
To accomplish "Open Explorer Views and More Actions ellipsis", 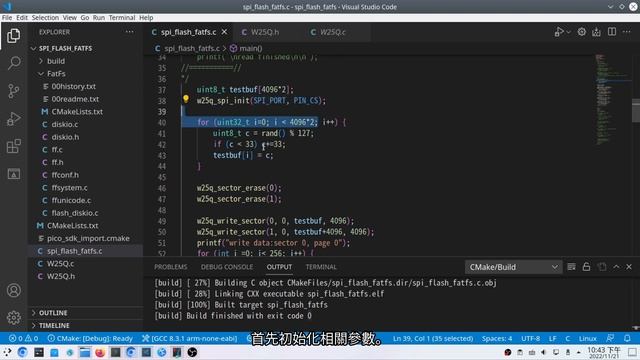I will pos(129,32).
